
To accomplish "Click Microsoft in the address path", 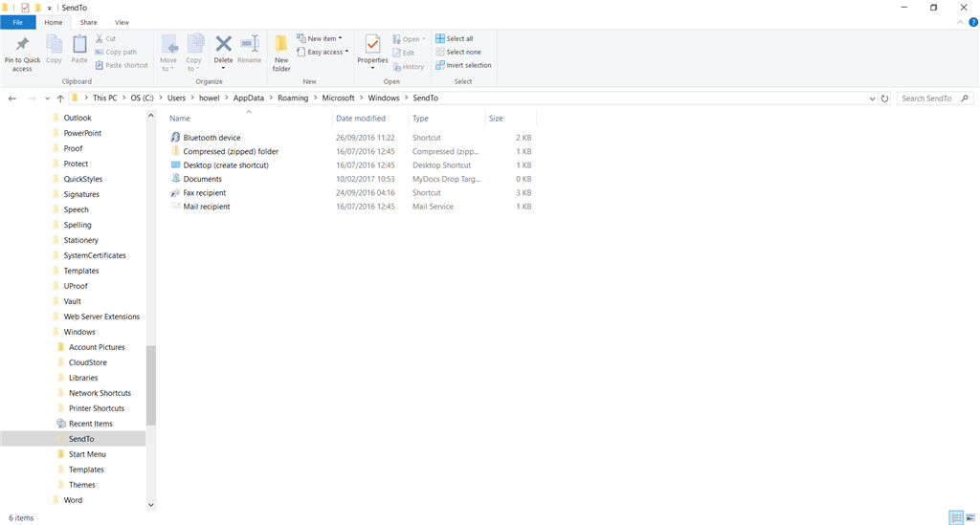I will pos(338,98).
